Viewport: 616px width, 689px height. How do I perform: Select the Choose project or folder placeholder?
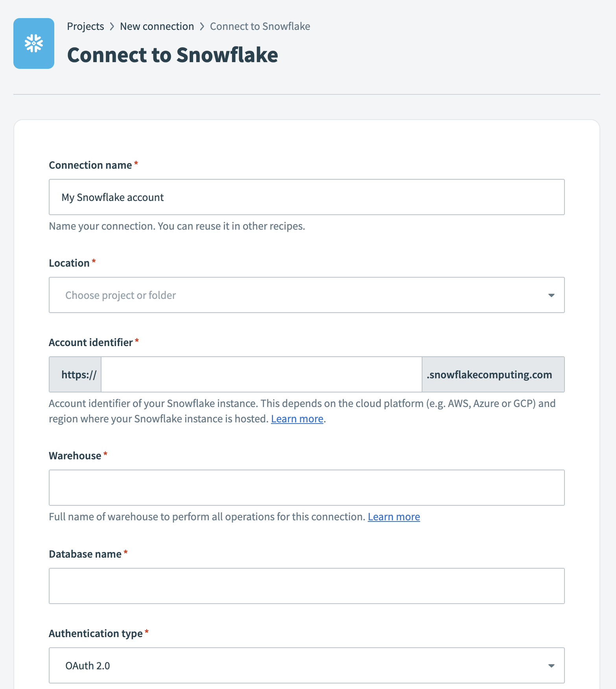tap(120, 295)
